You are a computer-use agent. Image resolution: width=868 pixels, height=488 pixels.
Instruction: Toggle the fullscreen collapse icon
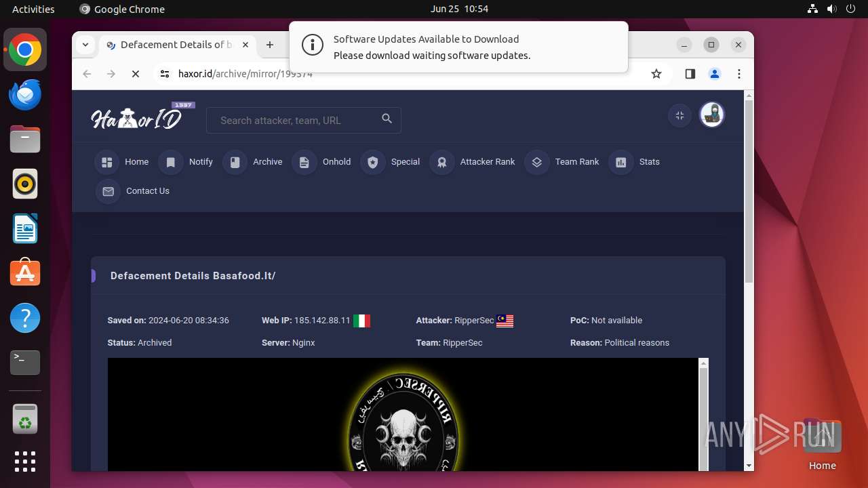click(x=679, y=115)
